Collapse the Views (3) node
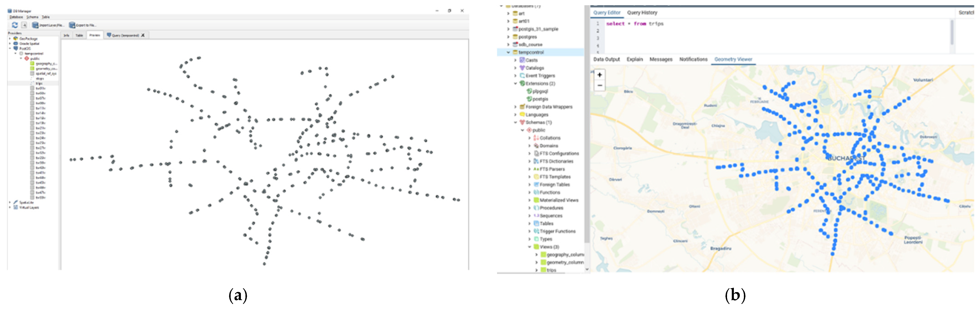This screenshot has height=309, width=980. point(529,247)
